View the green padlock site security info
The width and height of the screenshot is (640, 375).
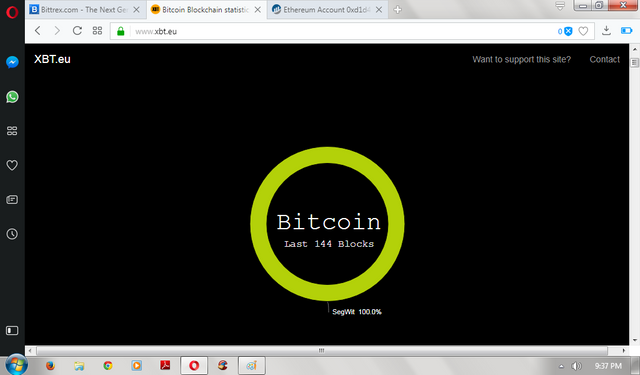point(120,31)
